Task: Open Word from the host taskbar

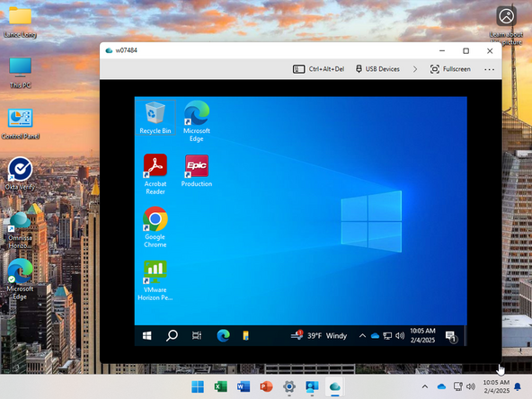Action: tap(244, 386)
